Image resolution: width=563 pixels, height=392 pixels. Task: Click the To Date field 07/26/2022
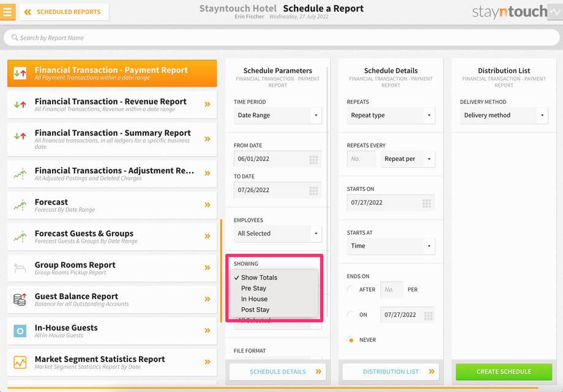(x=278, y=190)
